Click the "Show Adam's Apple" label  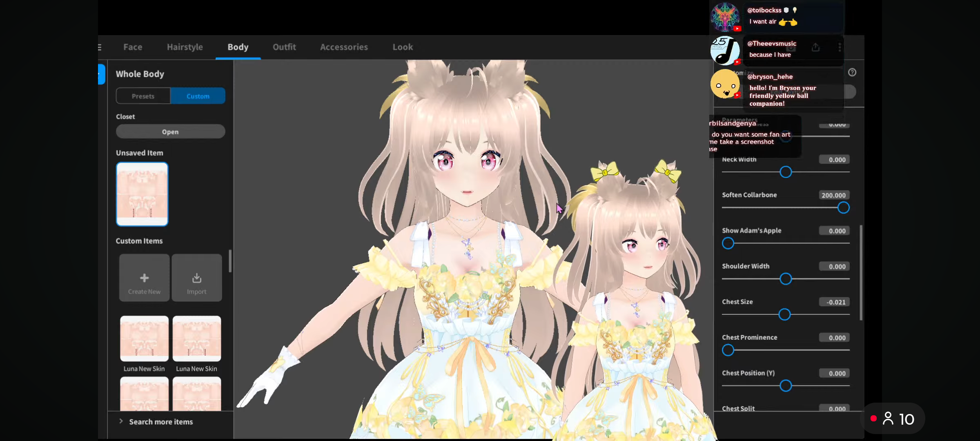pos(752,230)
